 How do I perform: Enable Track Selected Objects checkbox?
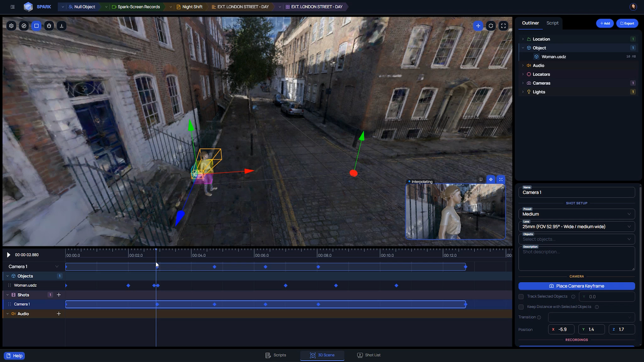[x=521, y=297]
